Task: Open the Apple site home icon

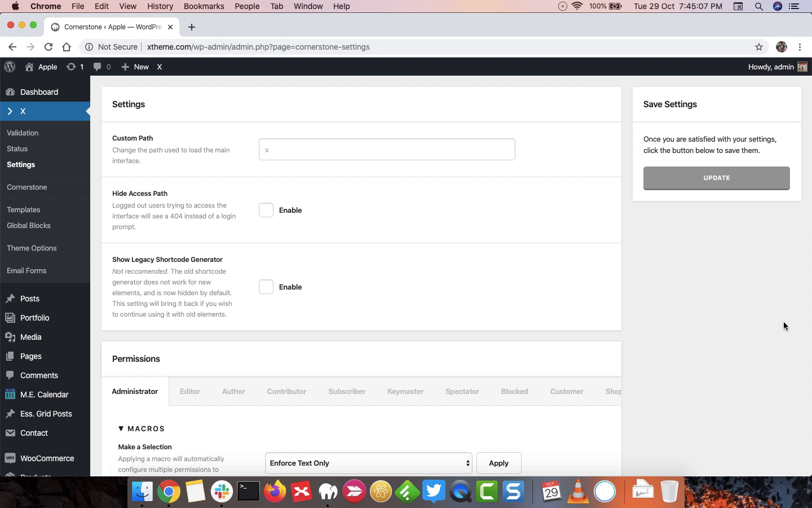Action: (x=29, y=67)
